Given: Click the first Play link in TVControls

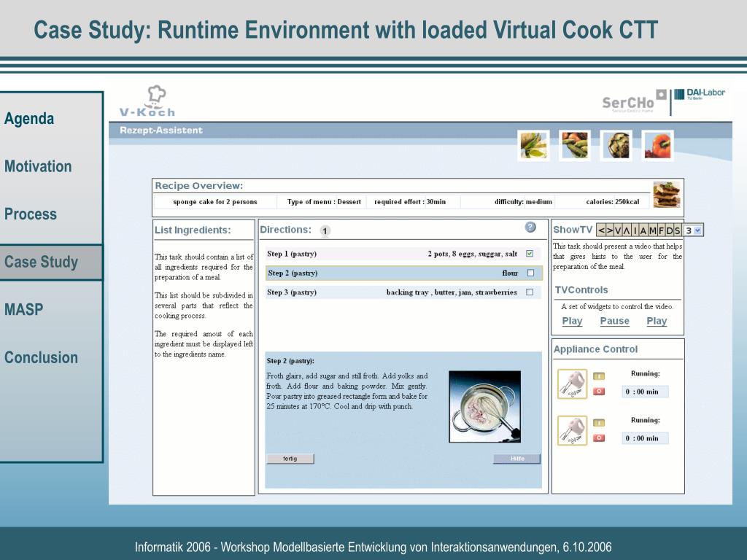Looking at the screenshot, I should click(x=572, y=321).
